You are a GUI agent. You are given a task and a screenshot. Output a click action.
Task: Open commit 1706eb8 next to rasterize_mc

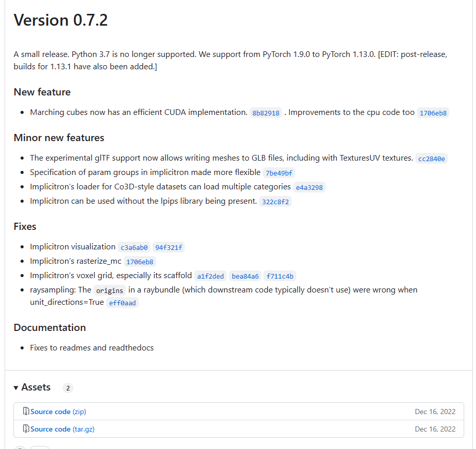pyautogui.click(x=140, y=262)
